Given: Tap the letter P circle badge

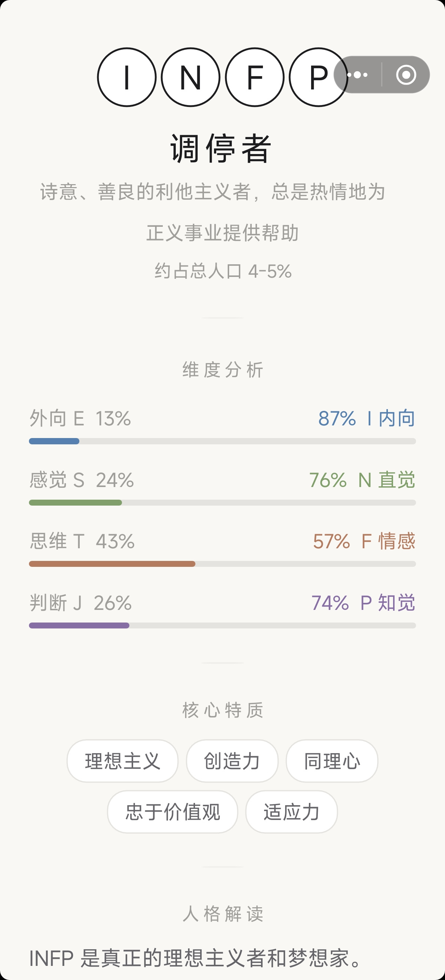Looking at the screenshot, I should click(319, 77).
